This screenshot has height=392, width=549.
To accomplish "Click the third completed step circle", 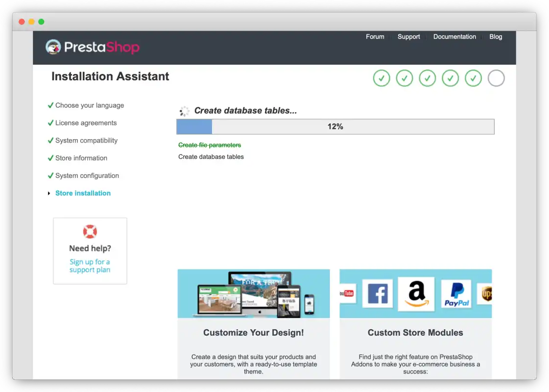I will [427, 78].
